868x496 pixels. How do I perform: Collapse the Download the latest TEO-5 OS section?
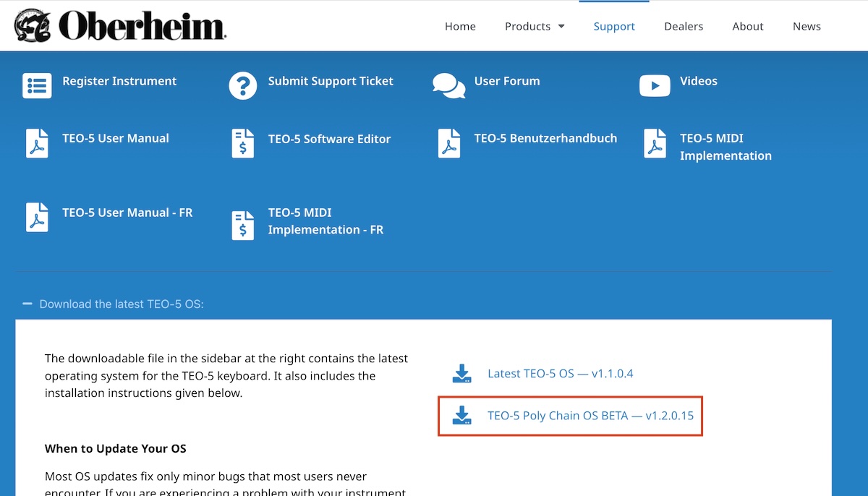pos(113,304)
